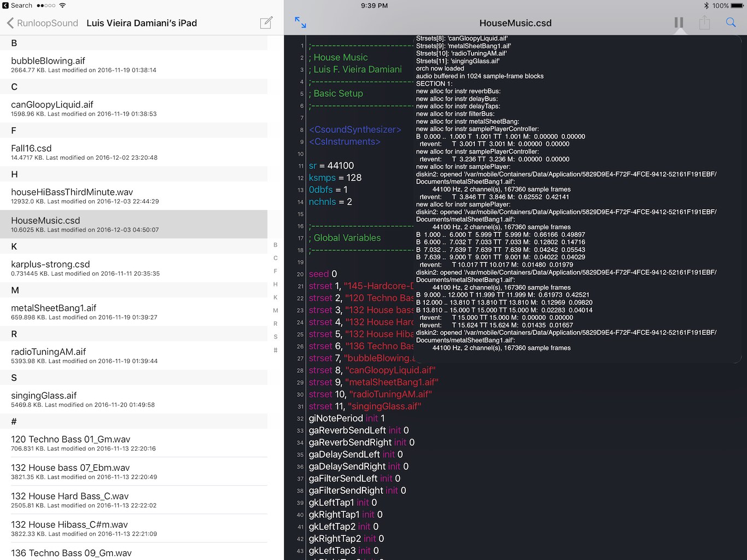Click the 'gkLeftTap1 init 0' line

tap(343, 503)
